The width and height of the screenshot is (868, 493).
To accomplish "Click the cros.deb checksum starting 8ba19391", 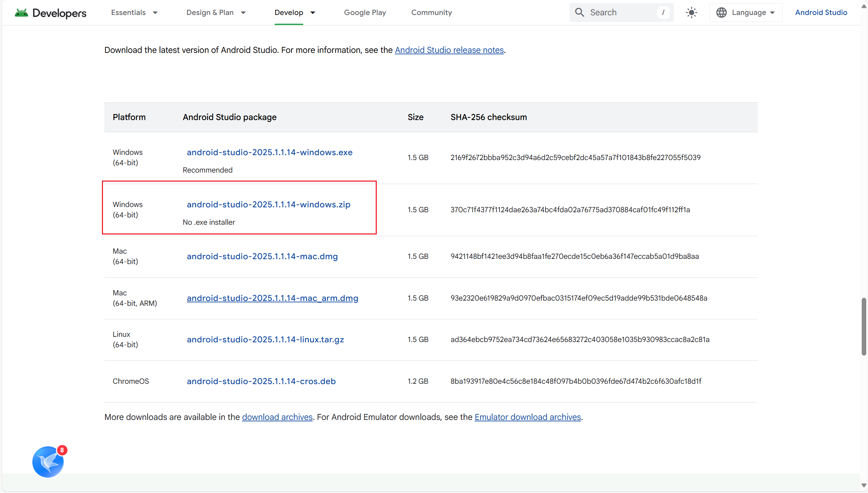I will click(576, 381).
